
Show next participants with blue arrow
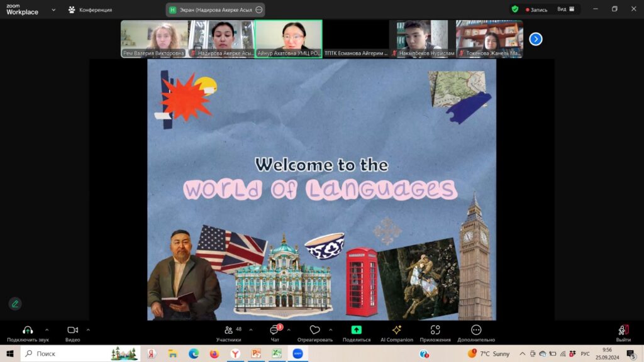[536, 39]
